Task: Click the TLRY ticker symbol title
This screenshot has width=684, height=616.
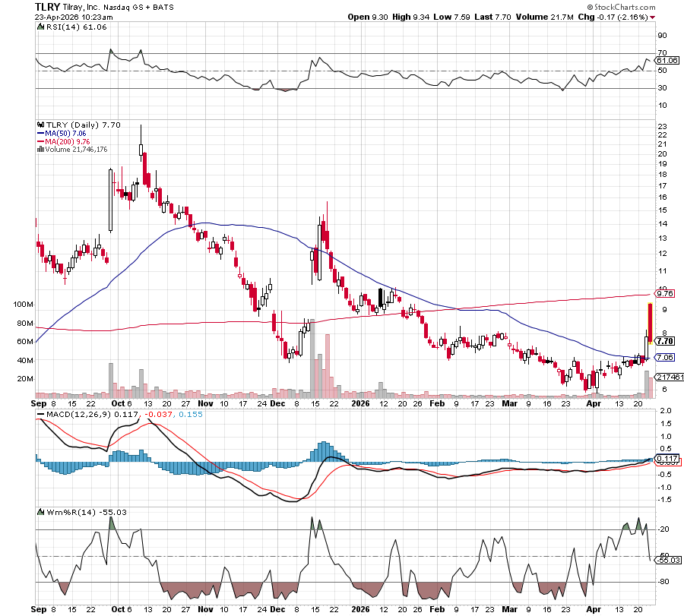Action: click(49, 6)
